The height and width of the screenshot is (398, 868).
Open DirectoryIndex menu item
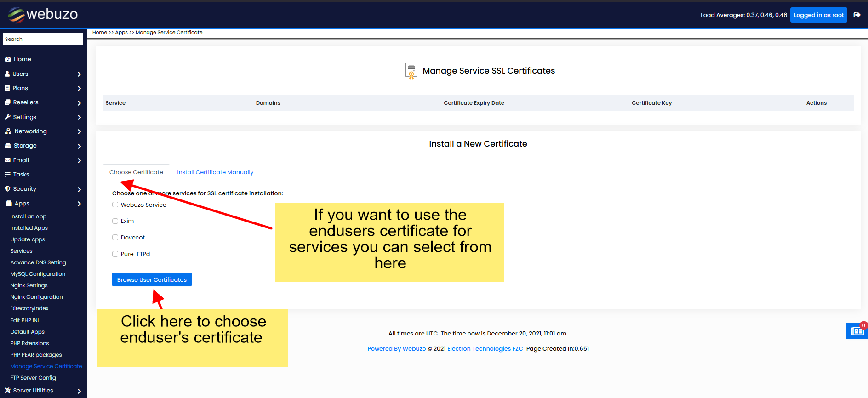coord(29,308)
